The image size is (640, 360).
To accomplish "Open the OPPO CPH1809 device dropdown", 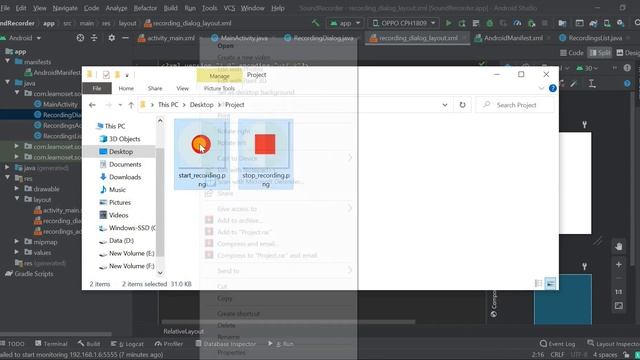I will tap(403, 23).
